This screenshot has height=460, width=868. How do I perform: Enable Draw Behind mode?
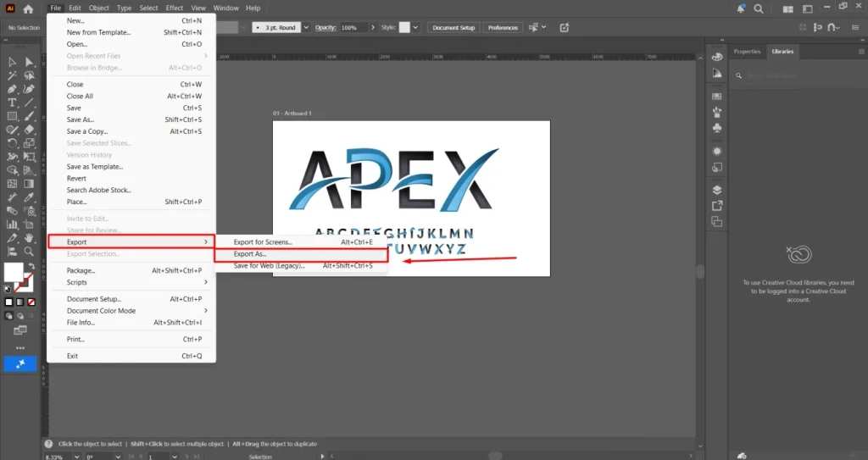(20, 316)
